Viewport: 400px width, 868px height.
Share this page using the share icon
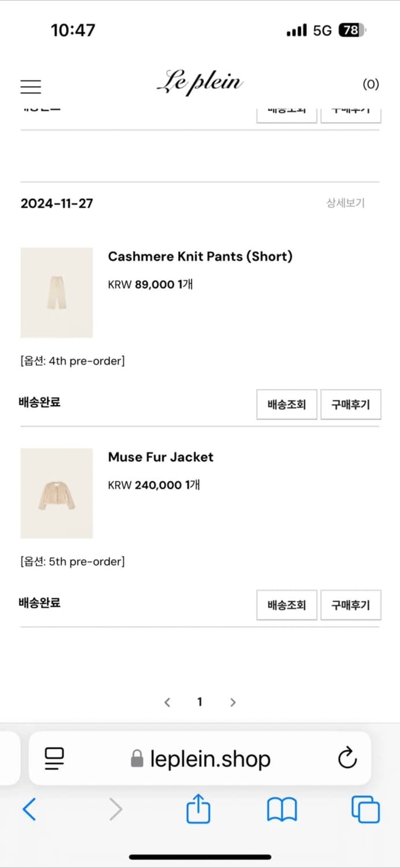coord(198,809)
